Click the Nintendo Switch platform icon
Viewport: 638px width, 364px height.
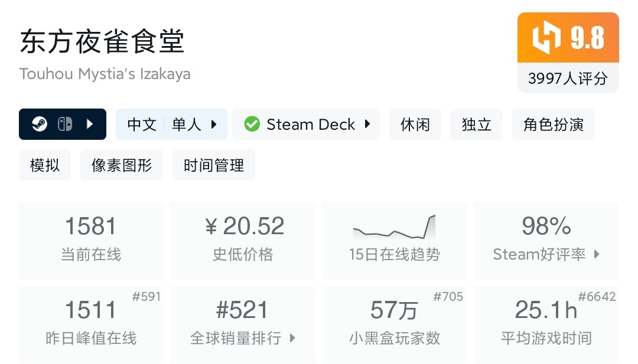click(x=65, y=124)
